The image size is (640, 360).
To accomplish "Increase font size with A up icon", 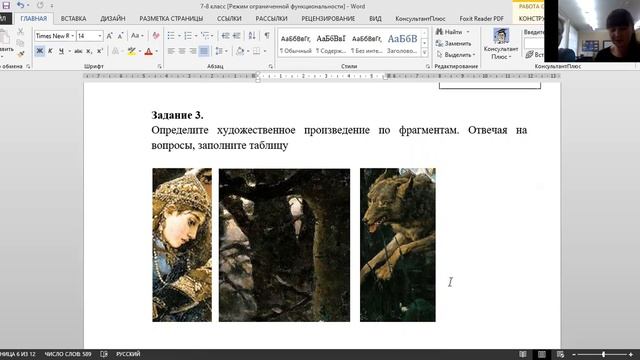I will click(x=109, y=36).
